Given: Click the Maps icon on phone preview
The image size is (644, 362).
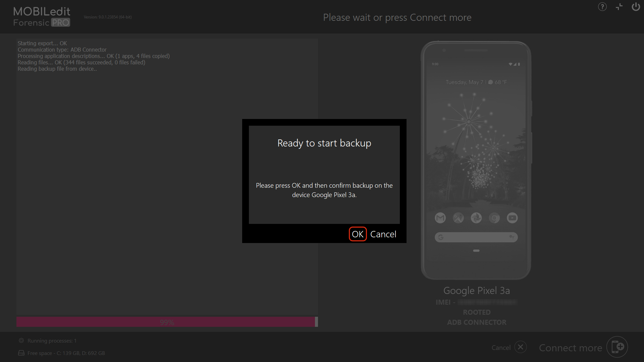Looking at the screenshot, I should click(458, 218).
